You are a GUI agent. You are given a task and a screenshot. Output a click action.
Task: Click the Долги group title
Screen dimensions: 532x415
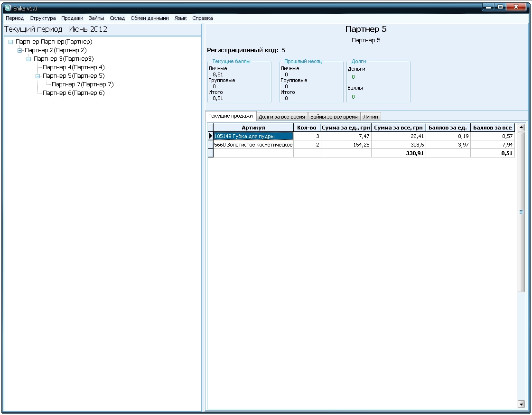pyautogui.click(x=359, y=61)
